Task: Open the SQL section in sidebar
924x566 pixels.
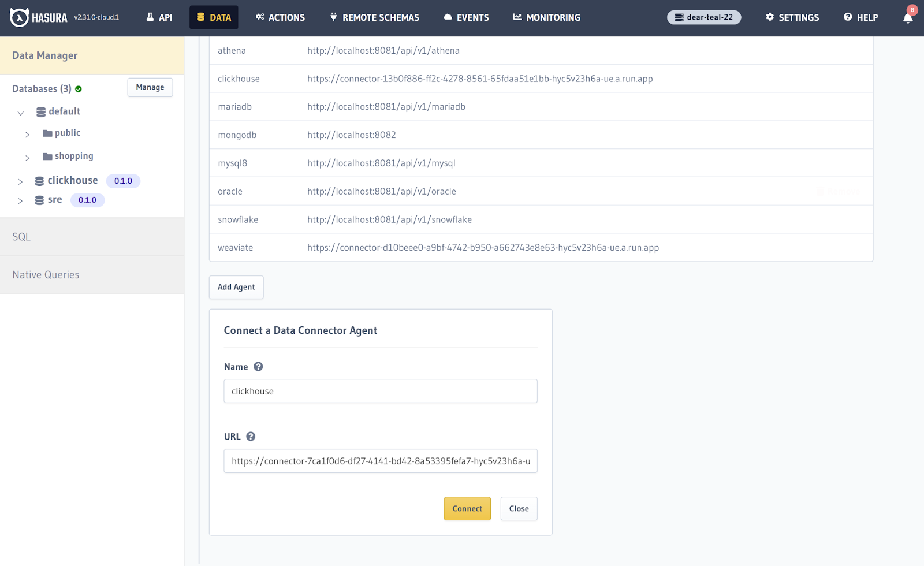Action: [x=92, y=237]
